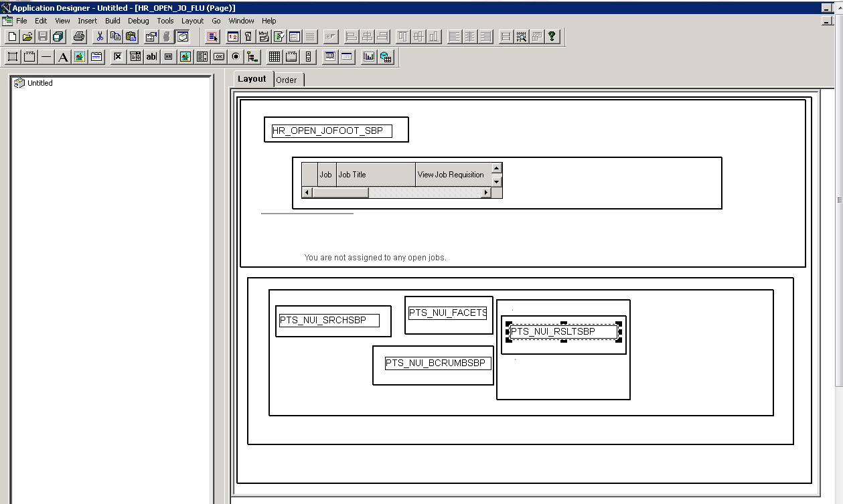This screenshot has height=504, width=843.
Task: Switch to the Order tab
Action: (x=287, y=80)
